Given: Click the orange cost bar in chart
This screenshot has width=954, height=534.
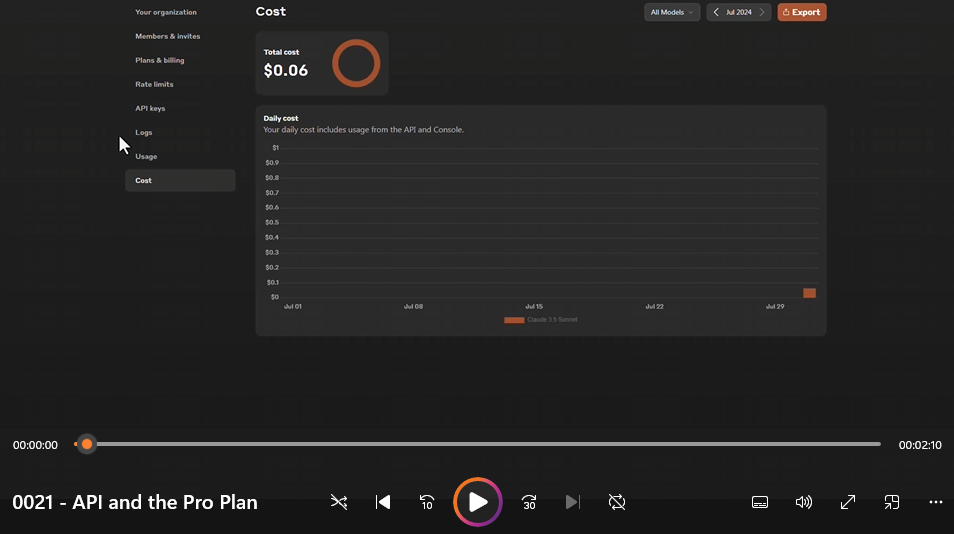Looking at the screenshot, I should pyautogui.click(x=809, y=293).
